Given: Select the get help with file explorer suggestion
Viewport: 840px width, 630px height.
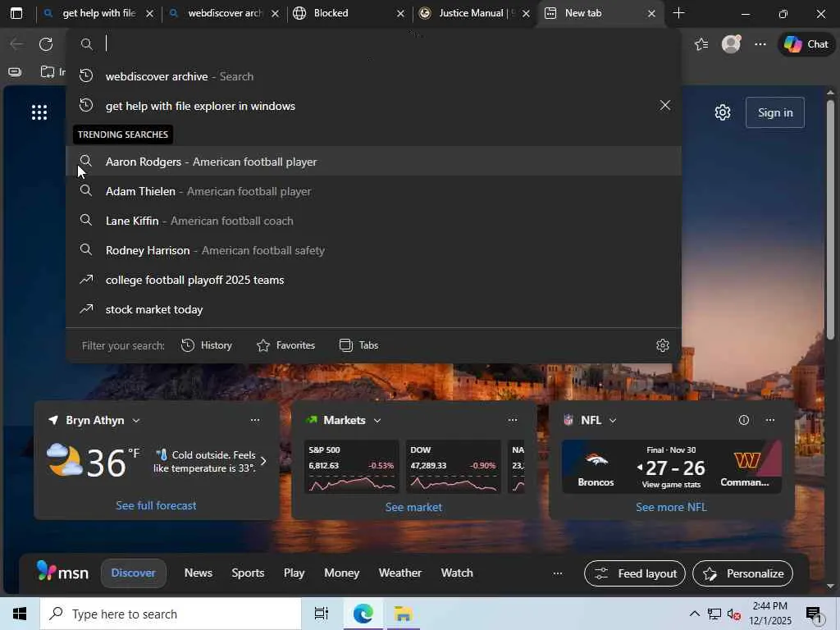Looking at the screenshot, I should coord(373,106).
